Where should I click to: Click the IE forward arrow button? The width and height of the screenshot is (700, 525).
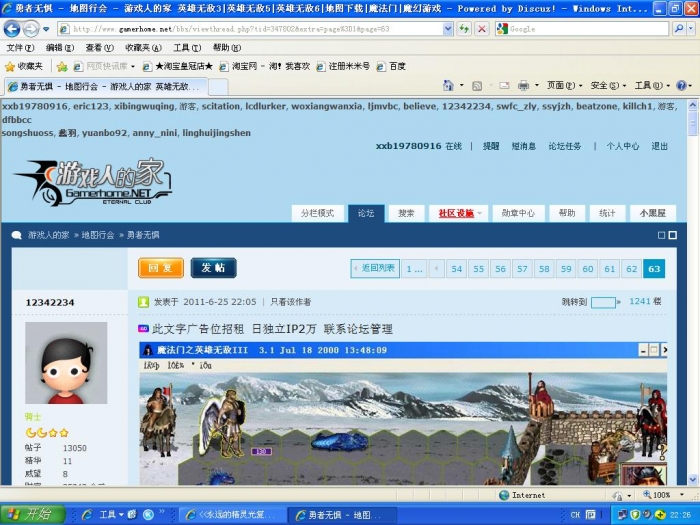point(31,29)
